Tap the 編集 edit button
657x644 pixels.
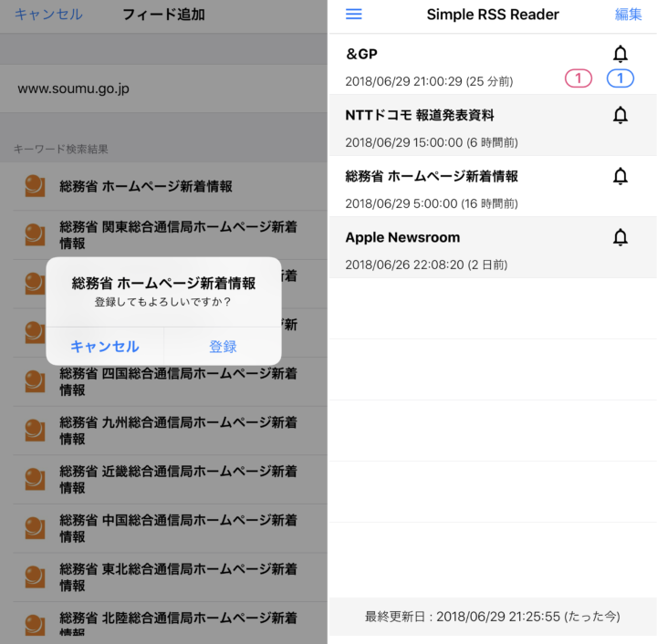point(628,15)
